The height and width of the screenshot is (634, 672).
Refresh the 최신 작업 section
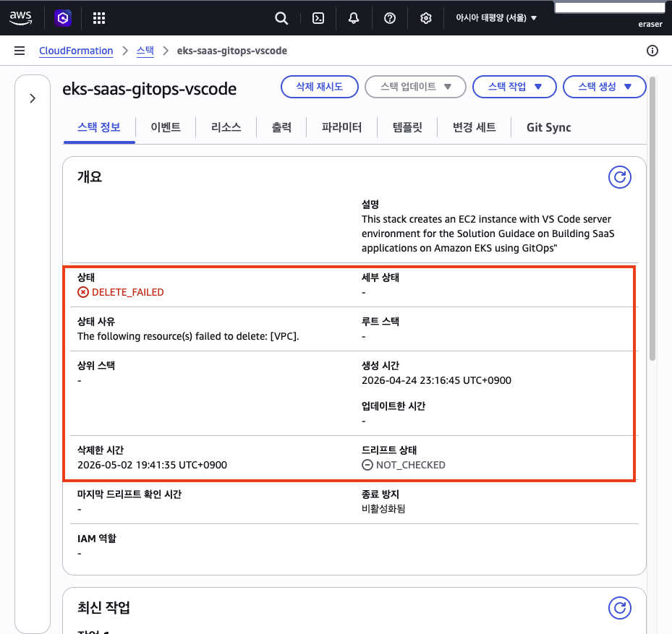coord(620,608)
